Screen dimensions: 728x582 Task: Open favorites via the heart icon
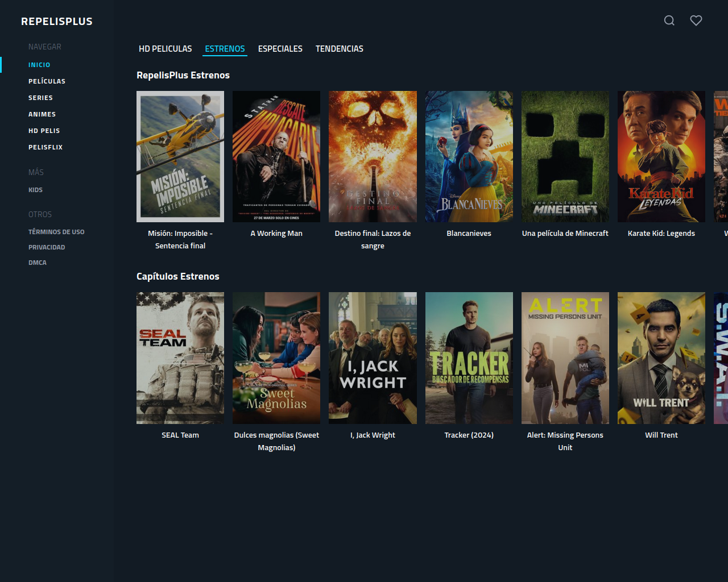(x=696, y=20)
